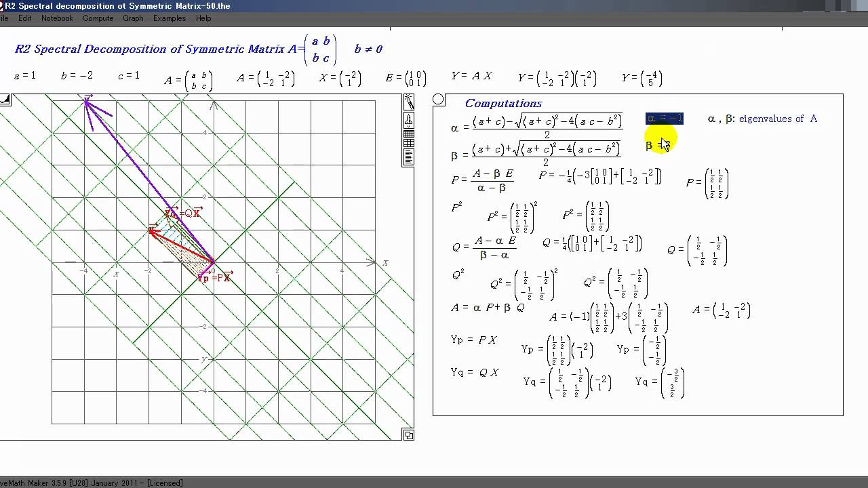
Task: Open the Examples menu
Action: (x=170, y=18)
